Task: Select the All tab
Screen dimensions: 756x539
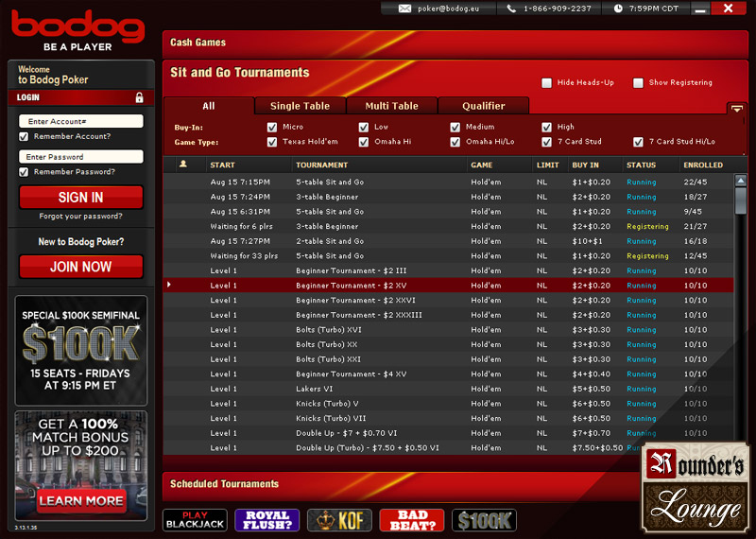Action: pos(209,106)
